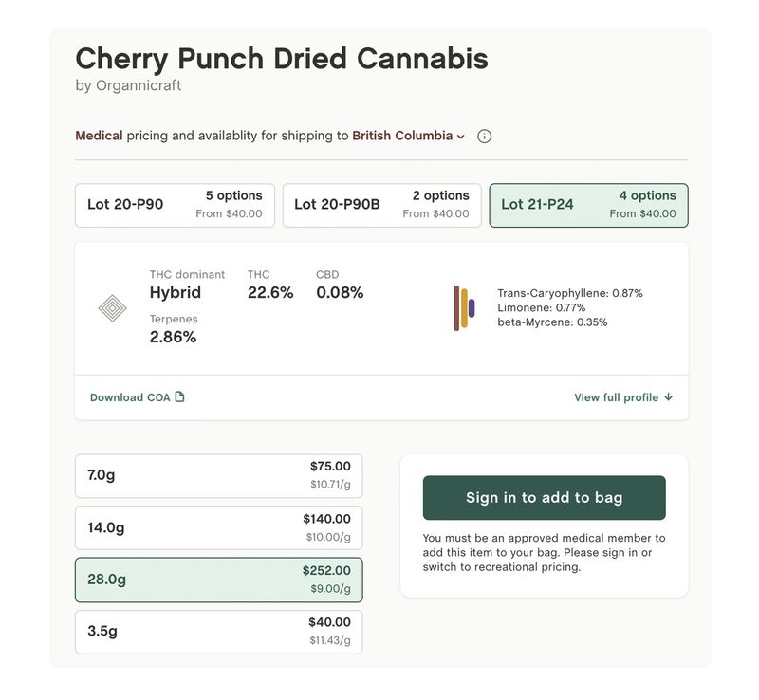Click the chevron beside British Columbia
759x700 pixels.
tap(461, 137)
